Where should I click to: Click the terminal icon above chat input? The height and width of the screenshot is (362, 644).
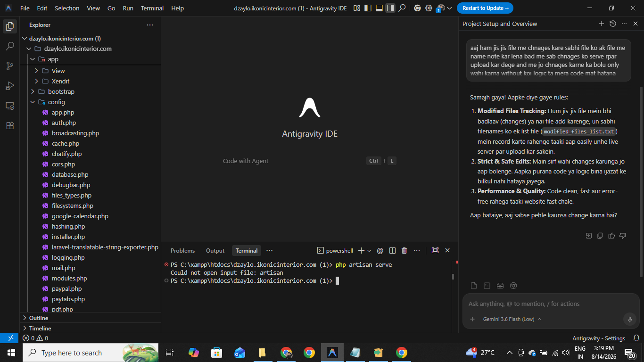pyautogui.click(x=487, y=286)
